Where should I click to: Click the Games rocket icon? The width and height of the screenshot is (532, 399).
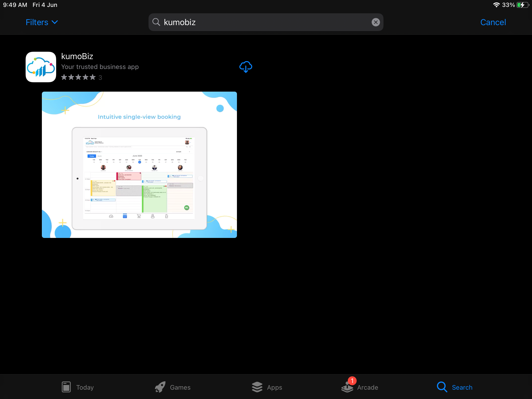160,387
